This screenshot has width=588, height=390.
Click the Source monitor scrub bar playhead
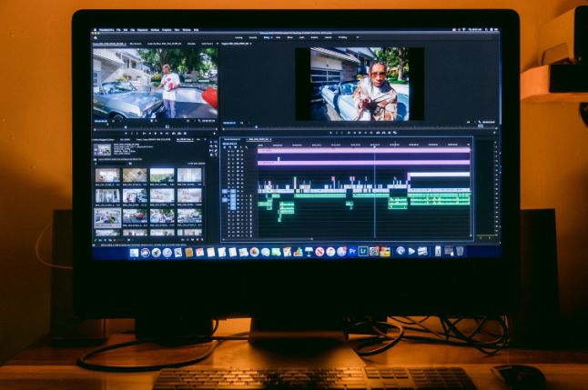click(126, 127)
